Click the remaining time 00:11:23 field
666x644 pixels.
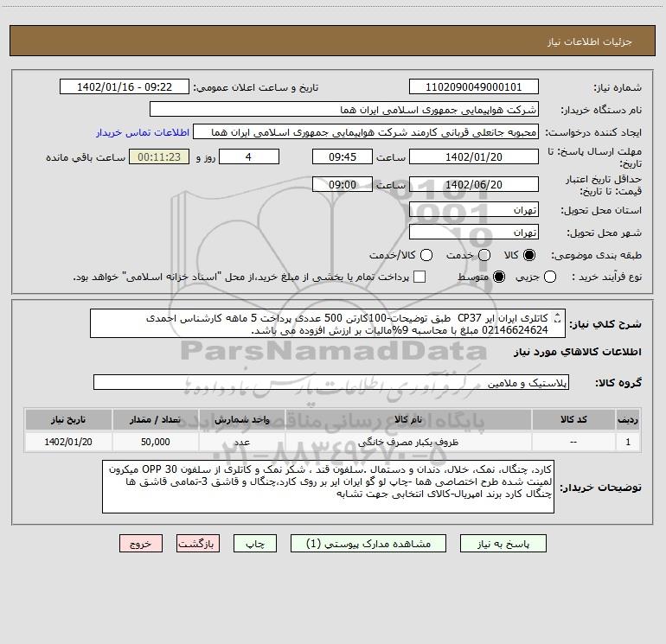coord(159,156)
